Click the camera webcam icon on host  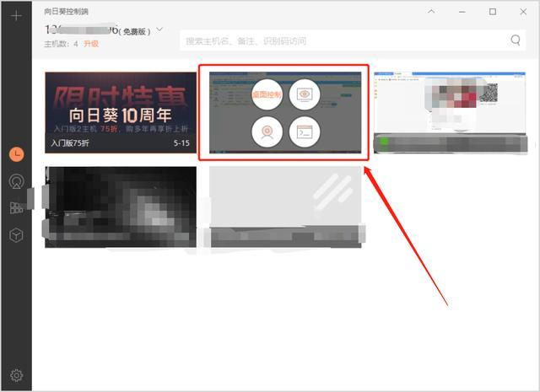(x=267, y=132)
